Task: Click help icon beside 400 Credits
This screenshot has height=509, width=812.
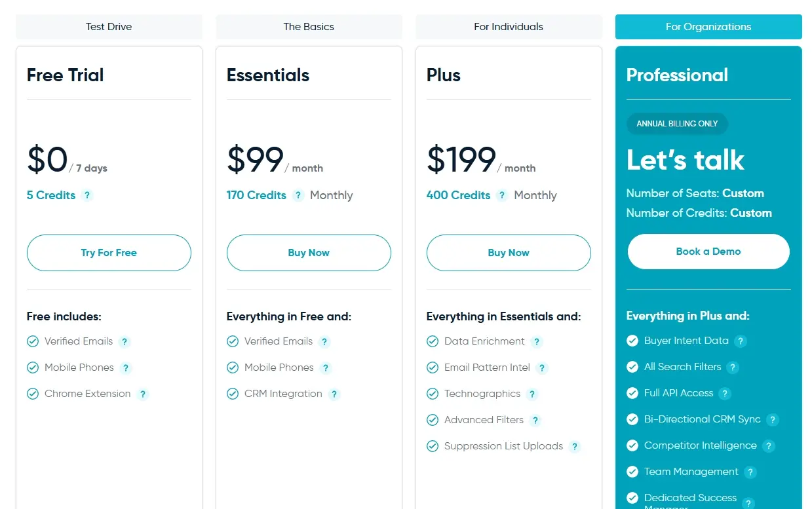Action: coord(502,195)
